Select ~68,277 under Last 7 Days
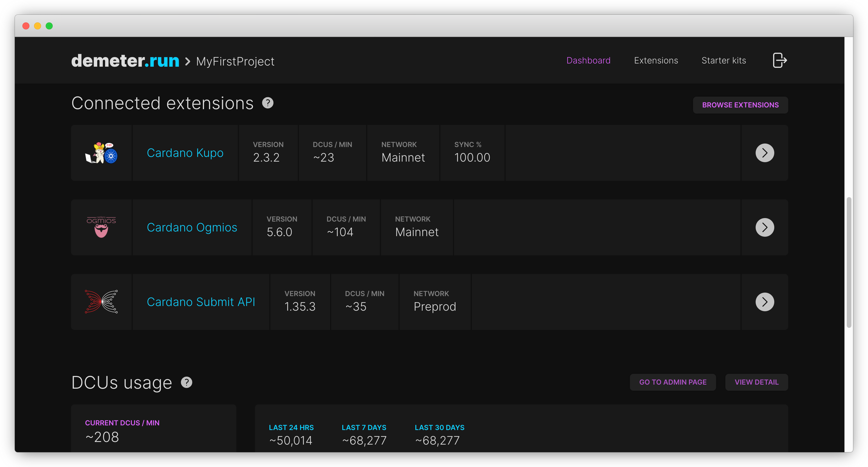The image size is (868, 467). pyautogui.click(x=364, y=441)
